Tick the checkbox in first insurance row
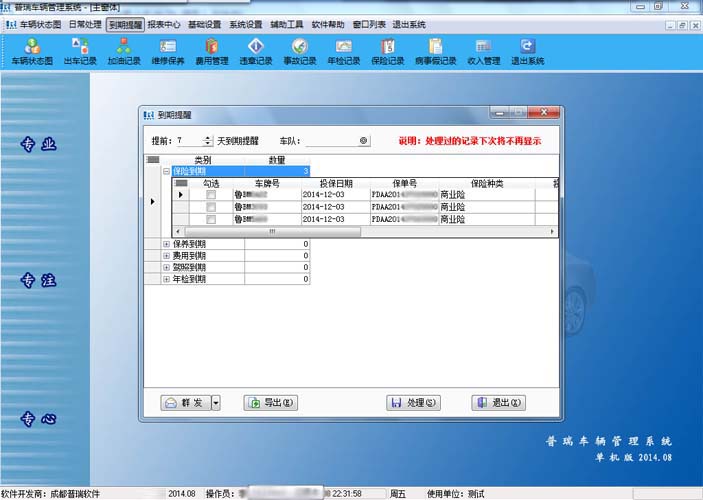The height and width of the screenshot is (500, 703). click(x=211, y=195)
